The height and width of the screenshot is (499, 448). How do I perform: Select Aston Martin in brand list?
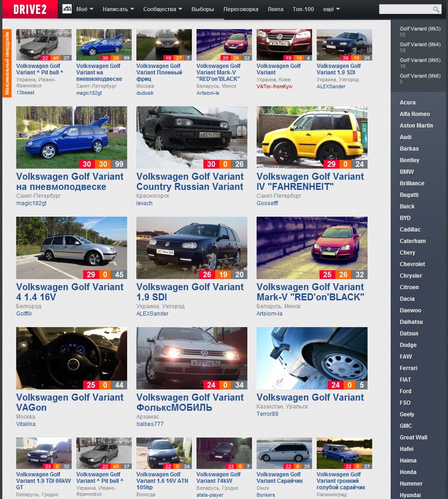pos(416,125)
